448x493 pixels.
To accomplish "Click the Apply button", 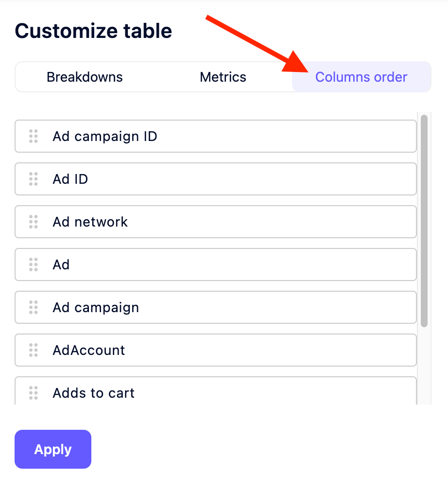I will [x=52, y=449].
